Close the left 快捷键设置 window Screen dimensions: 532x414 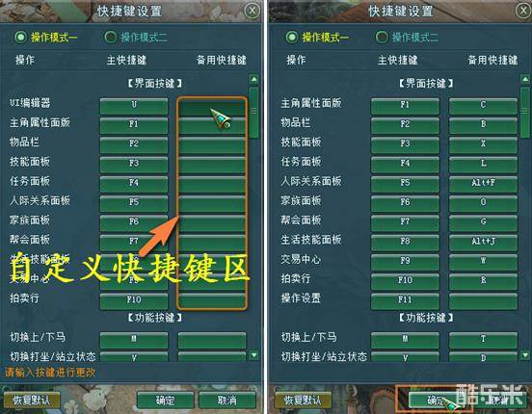pos(253,11)
